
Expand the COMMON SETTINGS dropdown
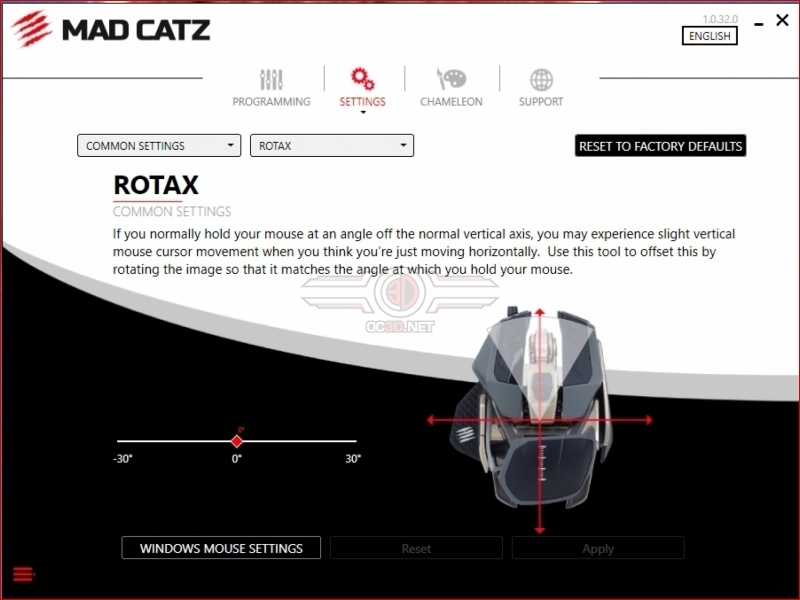159,146
